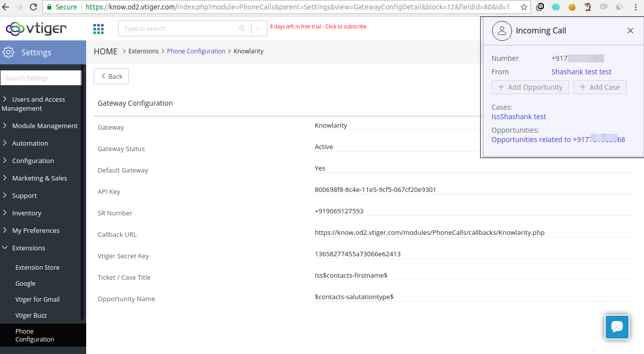Go back in the browser
The width and height of the screenshot is (644, 354).
click(6, 7)
